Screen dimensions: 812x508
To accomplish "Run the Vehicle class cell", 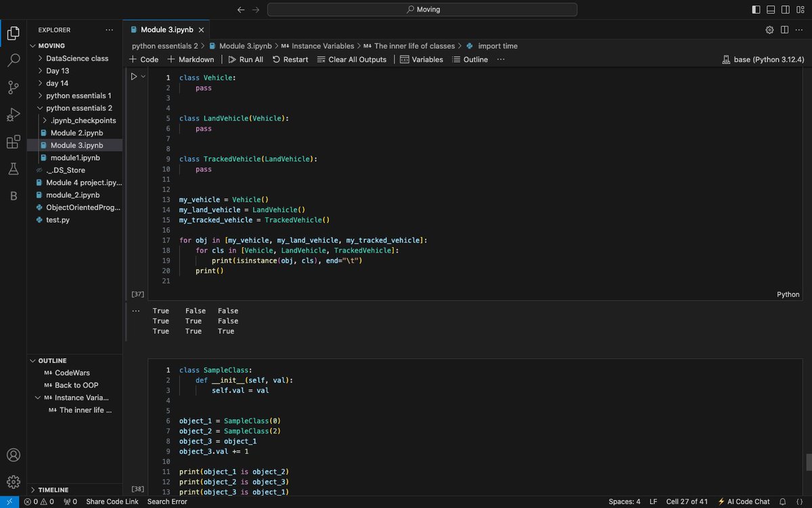I will pyautogui.click(x=134, y=77).
